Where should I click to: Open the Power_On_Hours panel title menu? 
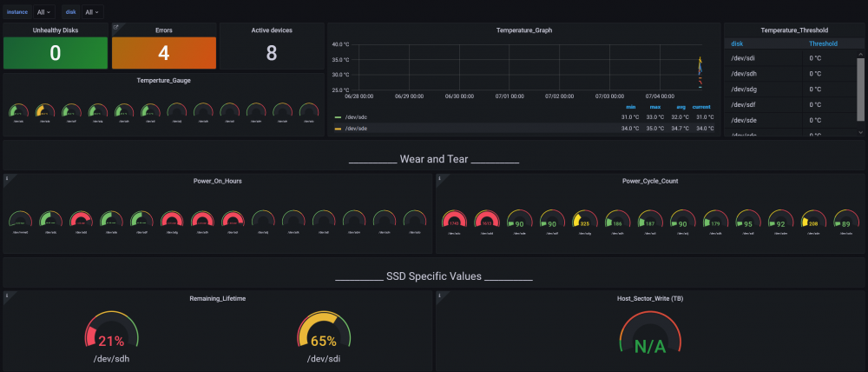pyautogui.click(x=218, y=181)
